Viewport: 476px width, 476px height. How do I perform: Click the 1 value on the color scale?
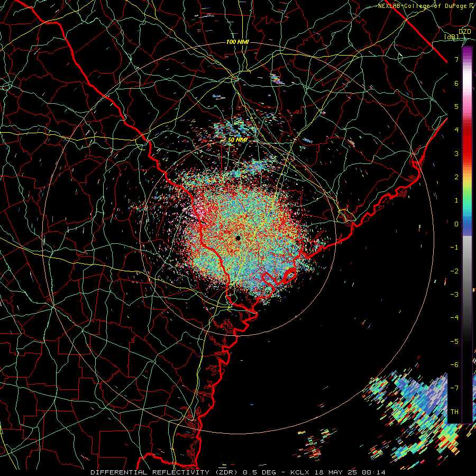click(x=456, y=200)
